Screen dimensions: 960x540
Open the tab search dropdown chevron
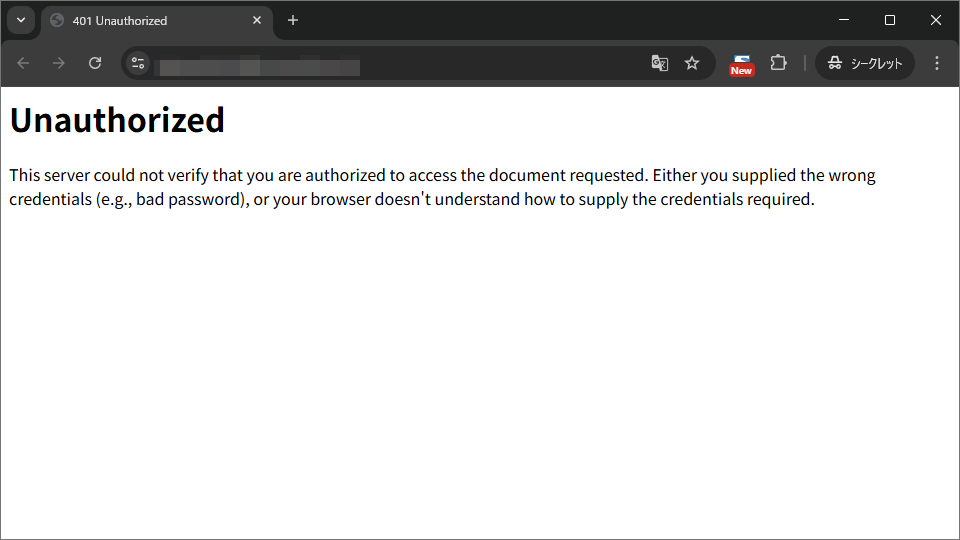point(21,20)
